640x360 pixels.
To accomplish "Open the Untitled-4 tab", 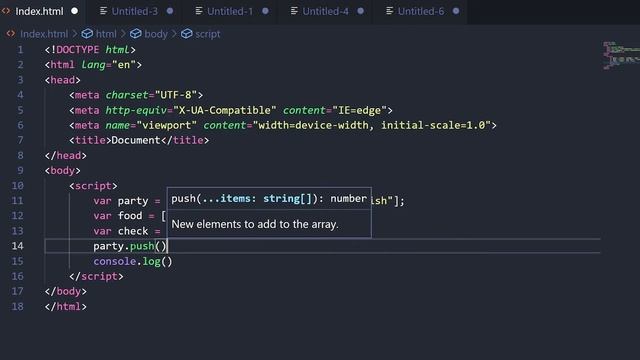I will pos(325,11).
